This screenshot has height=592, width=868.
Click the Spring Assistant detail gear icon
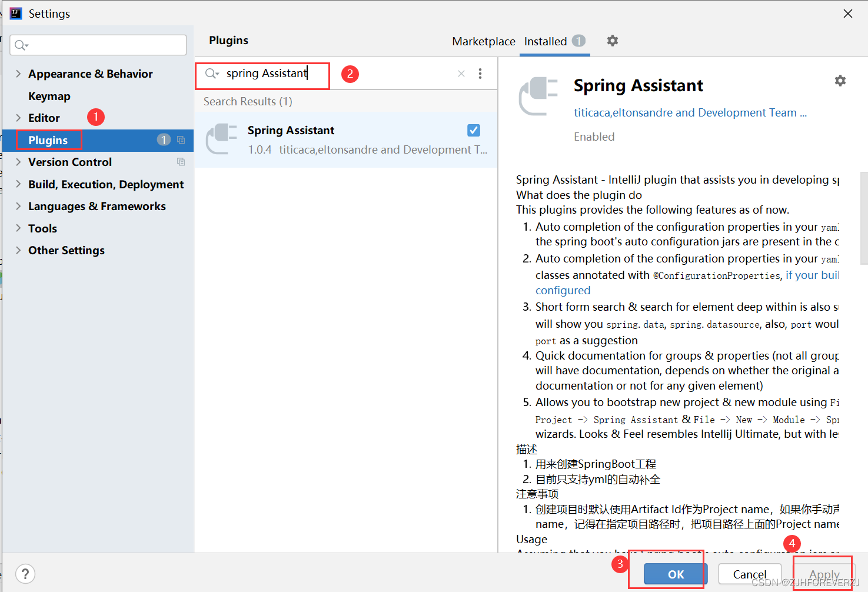(840, 81)
